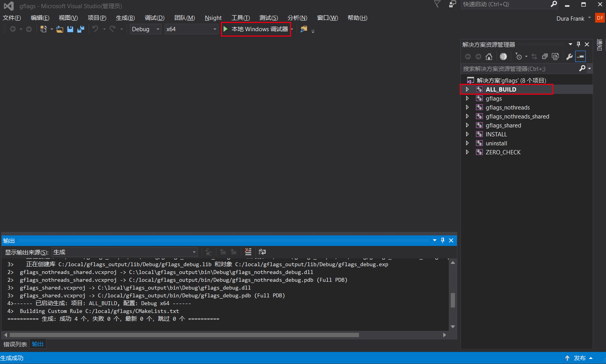
Task: Click the Save All toolbar icon
Action: click(80, 29)
